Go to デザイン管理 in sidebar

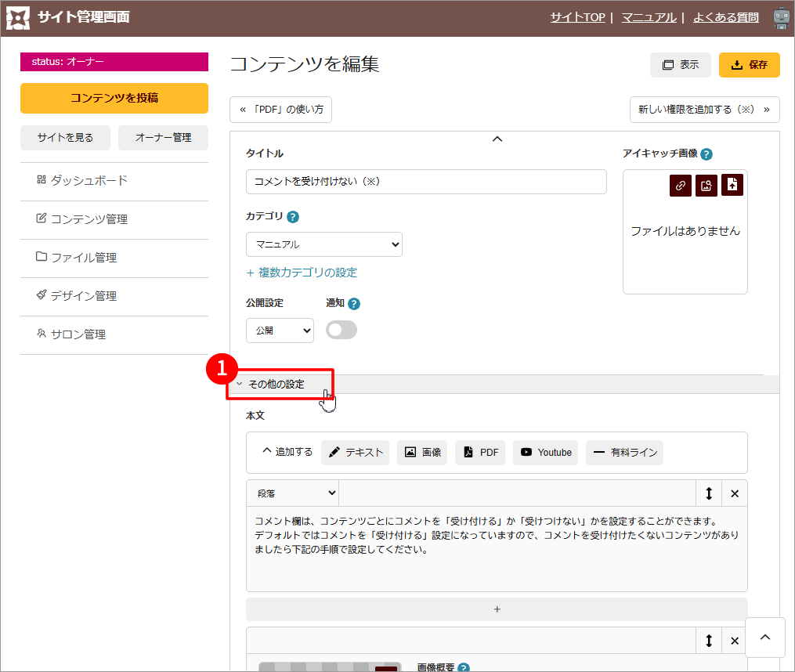pos(83,296)
